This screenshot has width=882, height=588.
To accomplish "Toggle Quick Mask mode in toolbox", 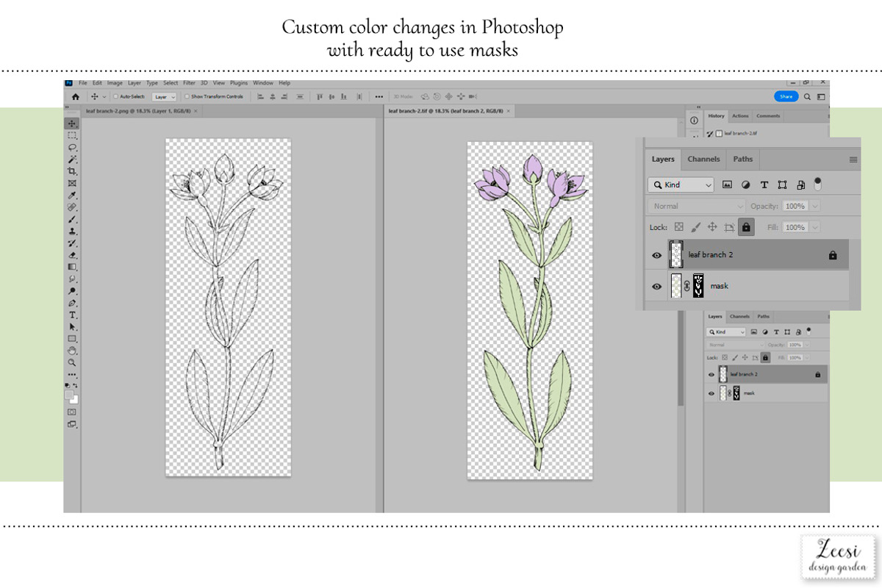I will click(x=72, y=412).
